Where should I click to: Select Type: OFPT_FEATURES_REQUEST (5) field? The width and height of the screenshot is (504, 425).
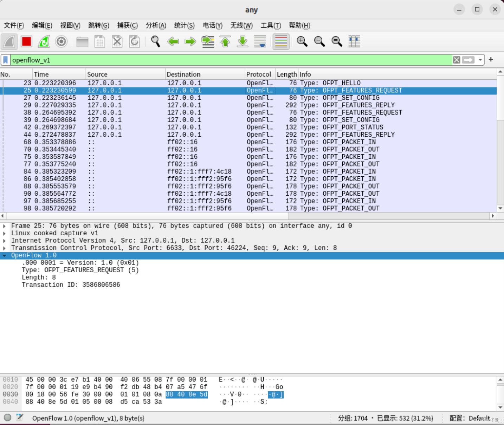[80, 270]
